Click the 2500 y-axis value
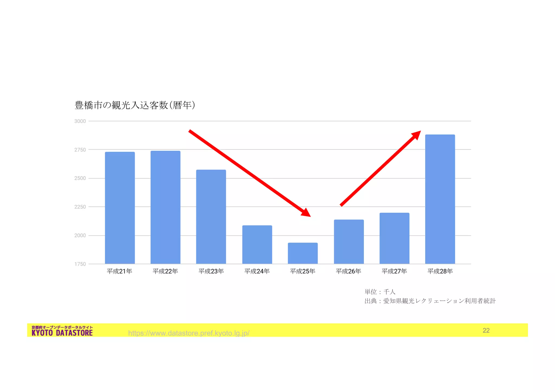 click(80, 178)
